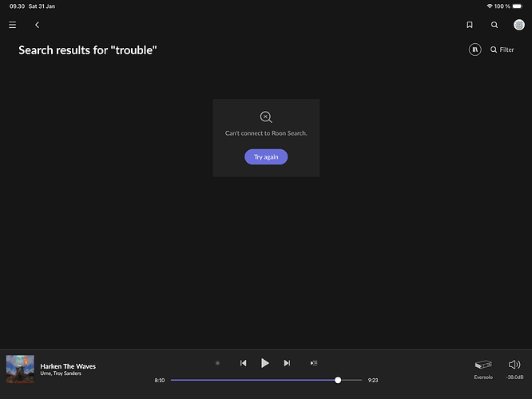Click the speaker volume icon
The height and width of the screenshot is (399, 532).
(x=514, y=364)
